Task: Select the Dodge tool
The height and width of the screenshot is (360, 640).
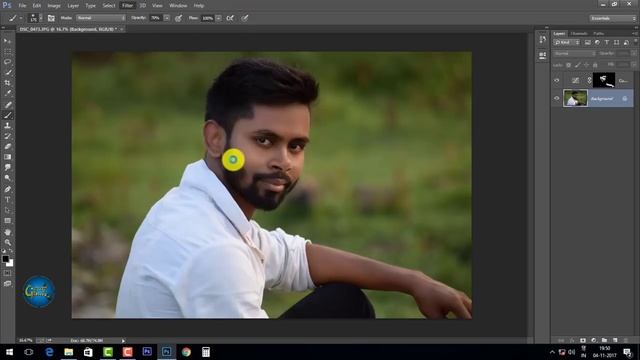Action: [7, 178]
